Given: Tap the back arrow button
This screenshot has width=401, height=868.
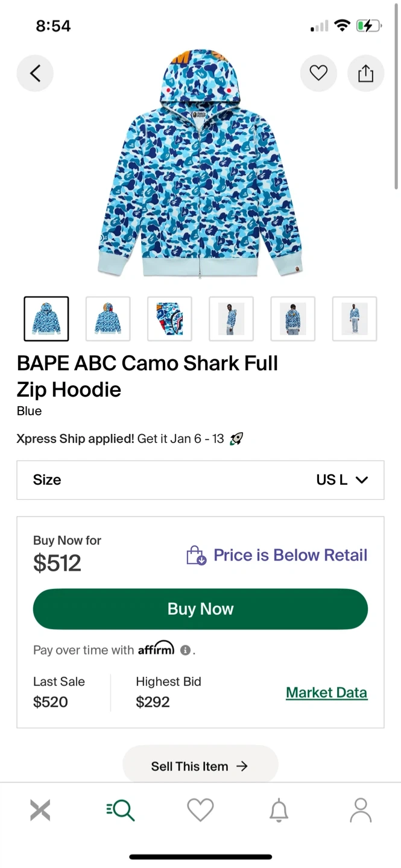Looking at the screenshot, I should tap(35, 74).
